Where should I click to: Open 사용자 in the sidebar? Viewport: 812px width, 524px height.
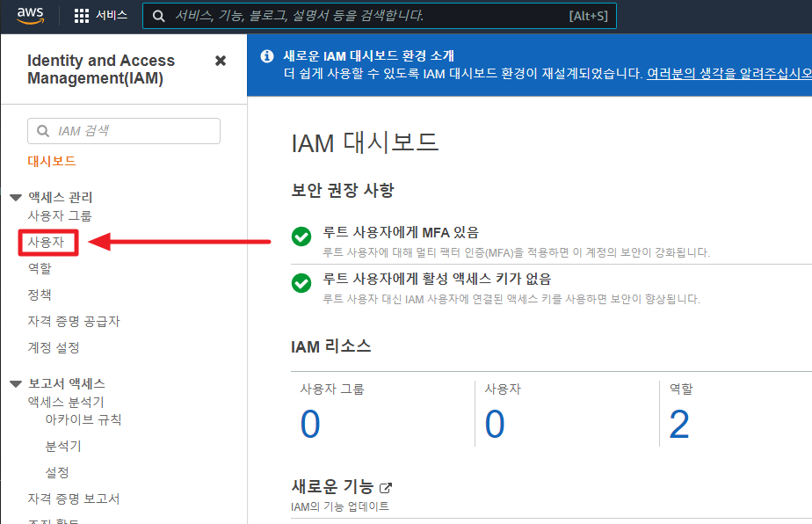pos(46,242)
